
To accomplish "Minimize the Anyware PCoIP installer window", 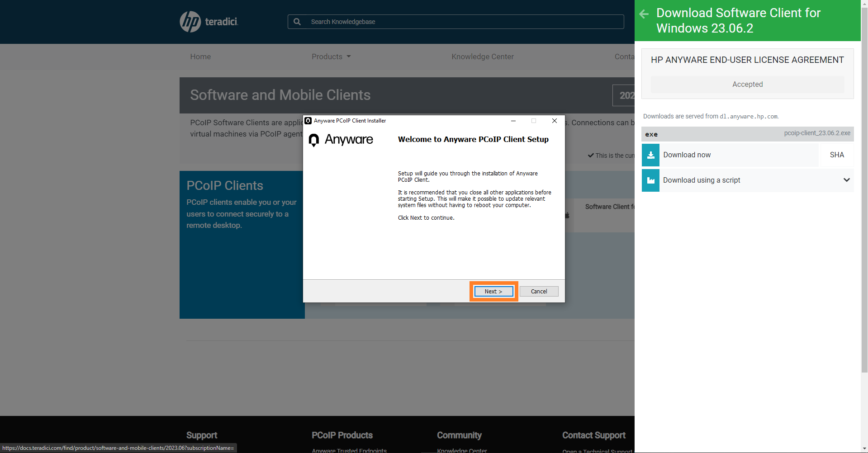I will coord(513,121).
